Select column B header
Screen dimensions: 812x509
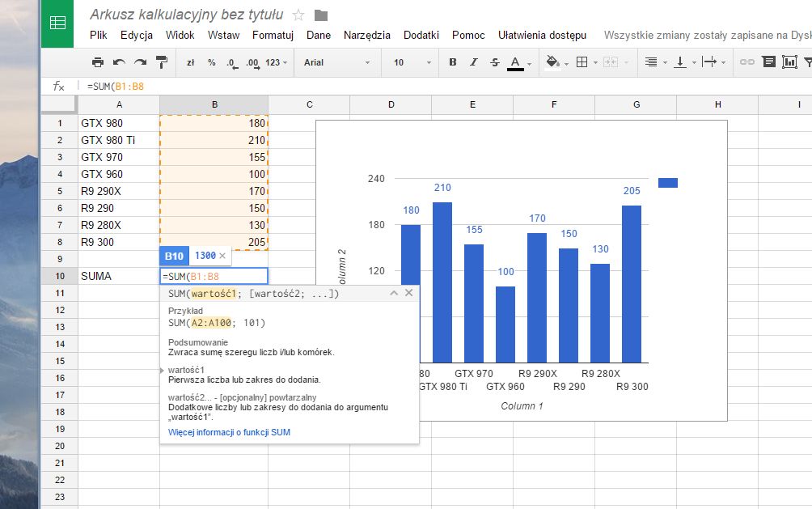point(214,104)
